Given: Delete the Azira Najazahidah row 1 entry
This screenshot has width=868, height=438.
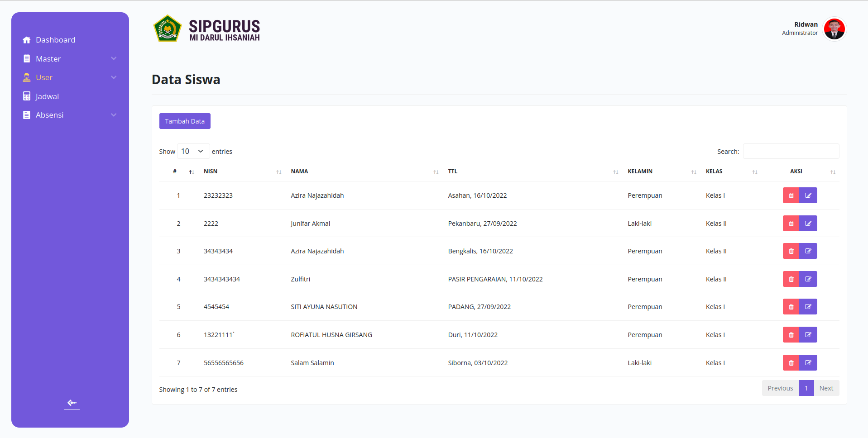Looking at the screenshot, I should (791, 195).
